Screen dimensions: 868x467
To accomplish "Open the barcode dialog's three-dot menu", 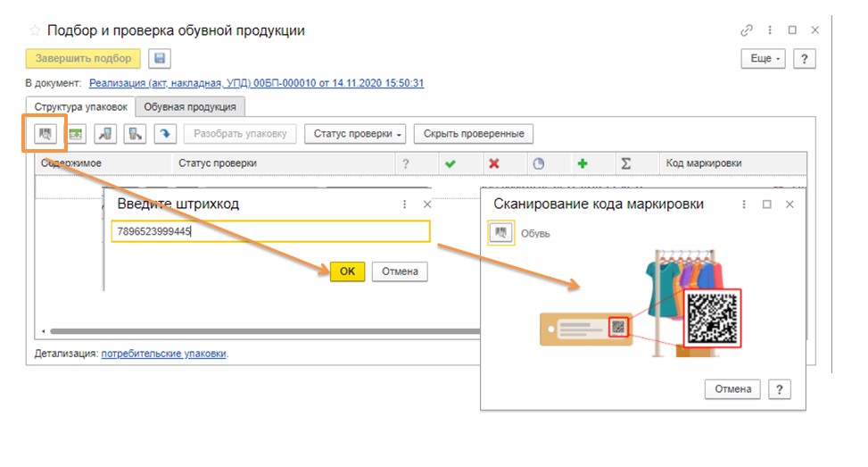I will click(x=404, y=204).
